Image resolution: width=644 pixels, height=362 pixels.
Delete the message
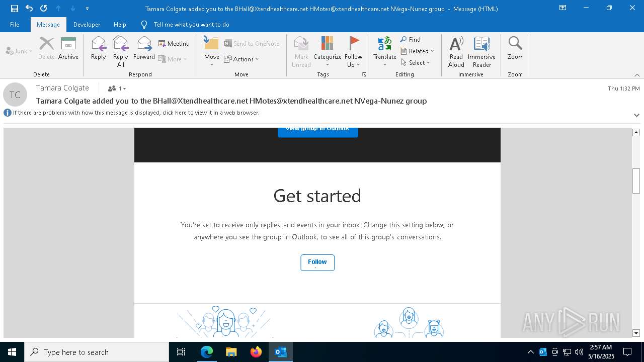point(46,49)
